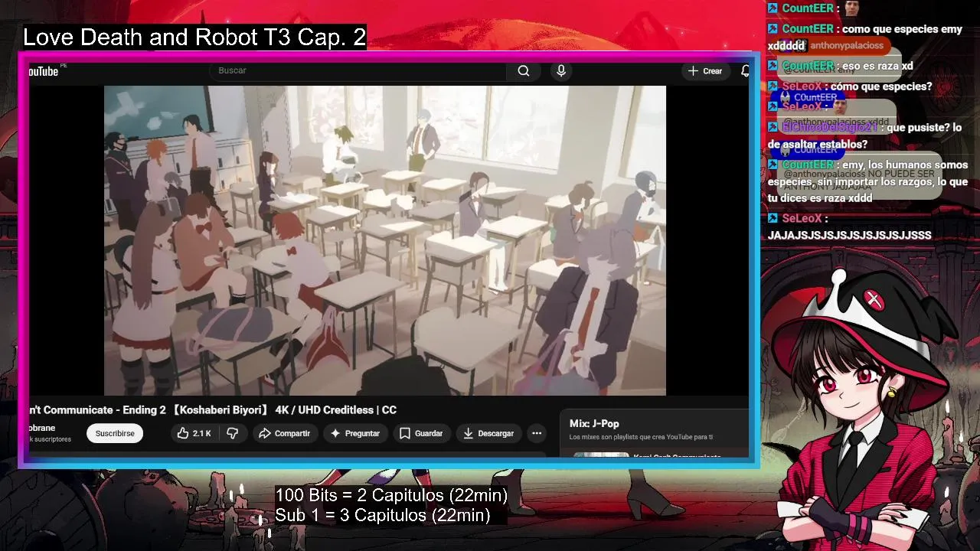Click the first Mix playlist thumbnail
980x551 pixels.
click(601, 455)
